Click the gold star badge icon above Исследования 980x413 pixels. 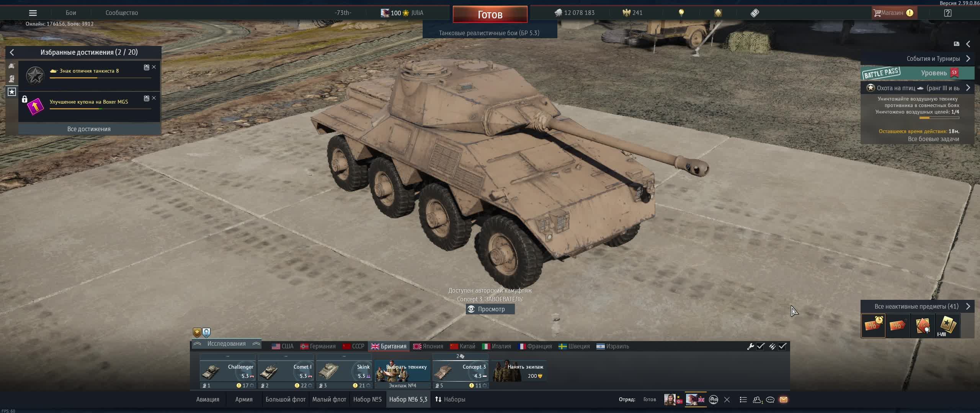pos(197,332)
